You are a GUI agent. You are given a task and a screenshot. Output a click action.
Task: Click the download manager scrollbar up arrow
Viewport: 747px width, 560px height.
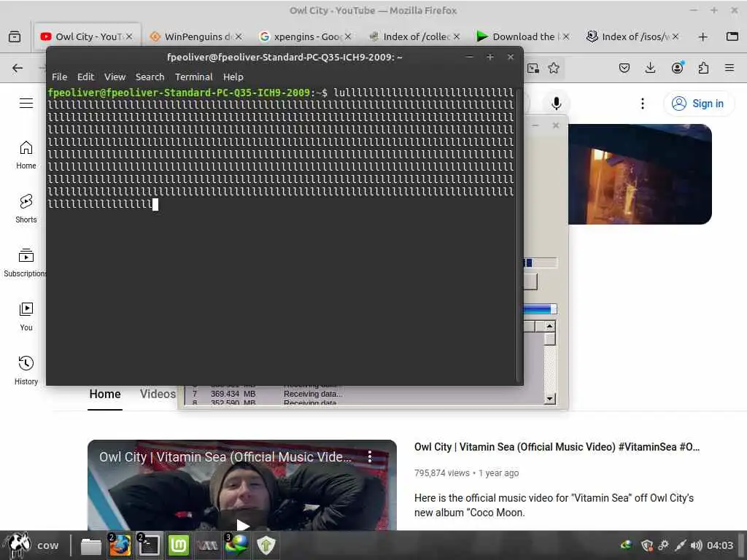[550, 327]
